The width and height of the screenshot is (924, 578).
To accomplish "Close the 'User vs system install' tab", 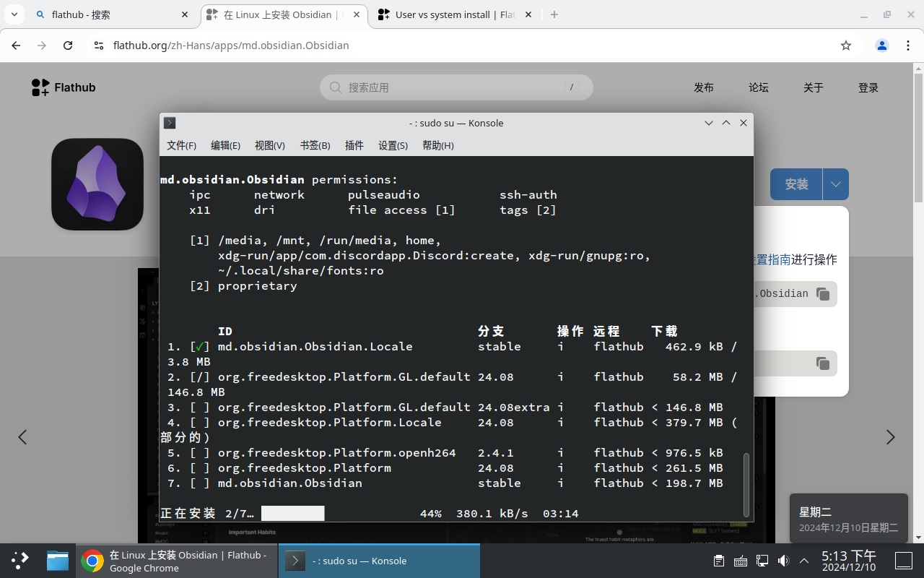I will coord(528,14).
